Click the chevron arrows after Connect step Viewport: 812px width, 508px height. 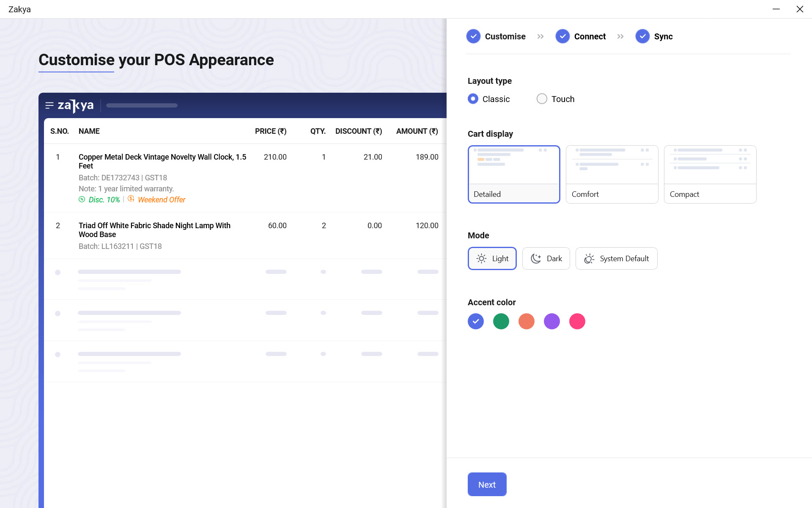[620, 36]
